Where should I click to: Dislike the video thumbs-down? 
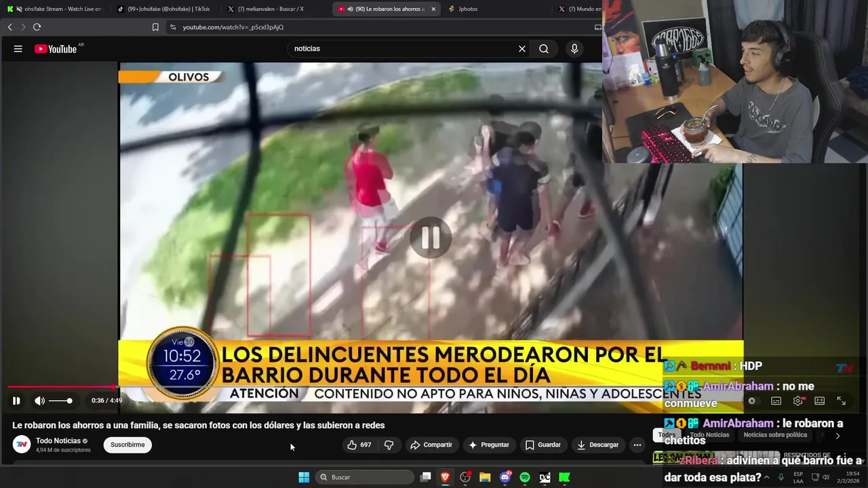coord(389,445)
